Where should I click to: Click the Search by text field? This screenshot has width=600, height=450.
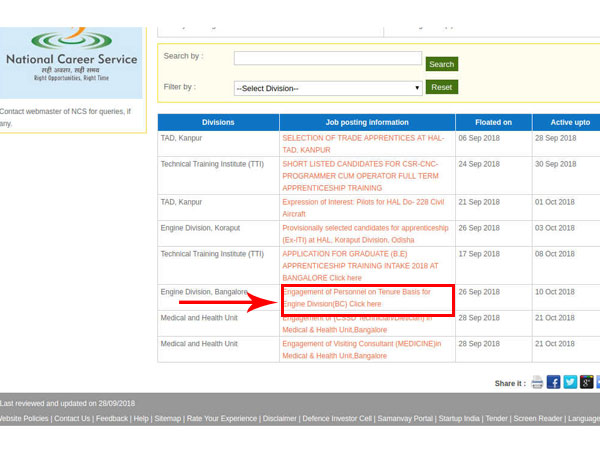[328, 58]
